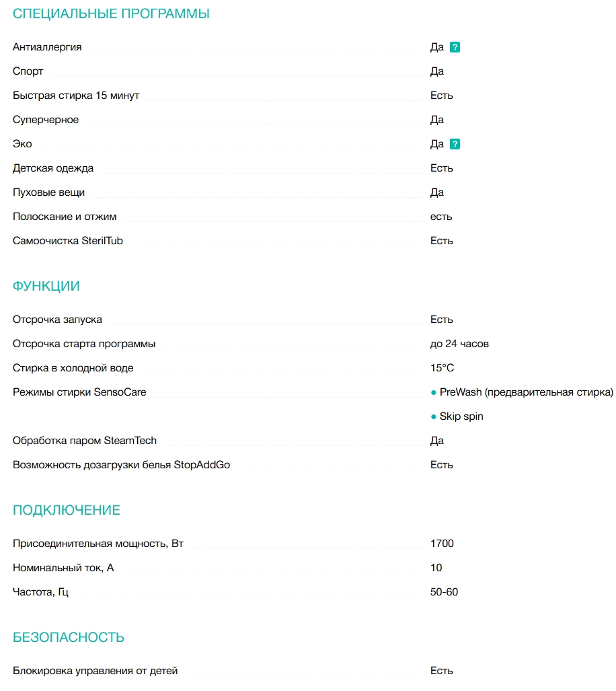616x691 pixels.
Task: Click the Самоочистка SterilTub row label
Action: (x=68, y=240)
